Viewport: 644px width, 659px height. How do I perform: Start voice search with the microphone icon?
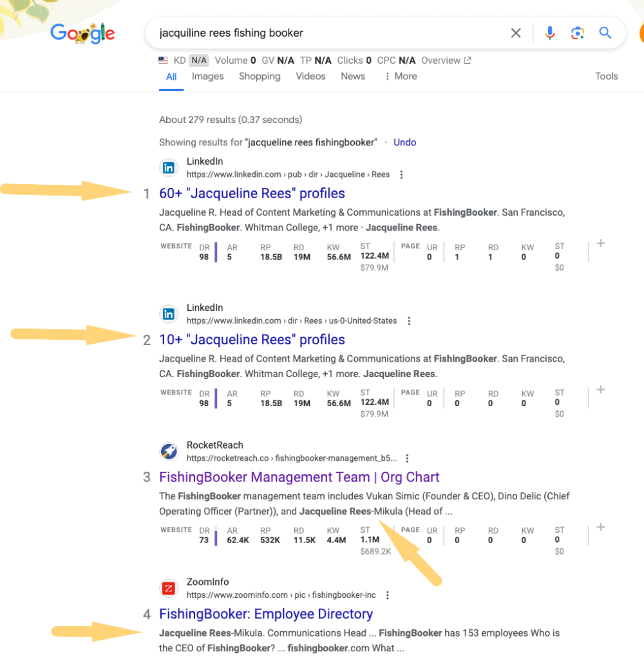click(549, 33)
